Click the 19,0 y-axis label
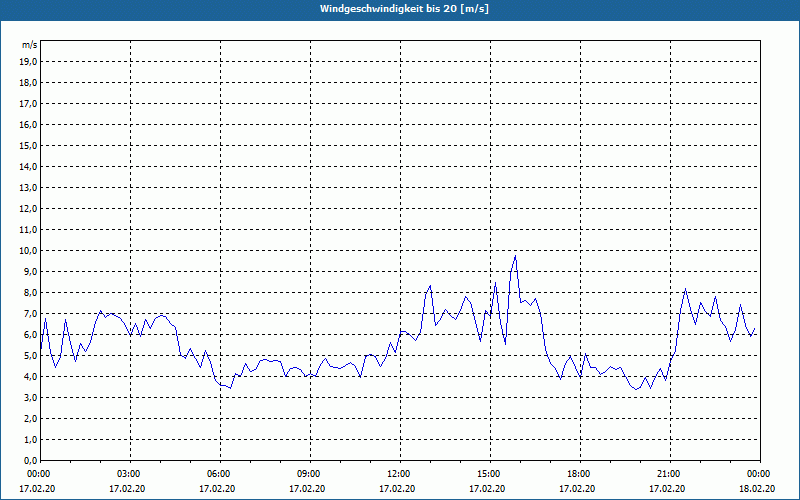 click(x=29, y=62)
